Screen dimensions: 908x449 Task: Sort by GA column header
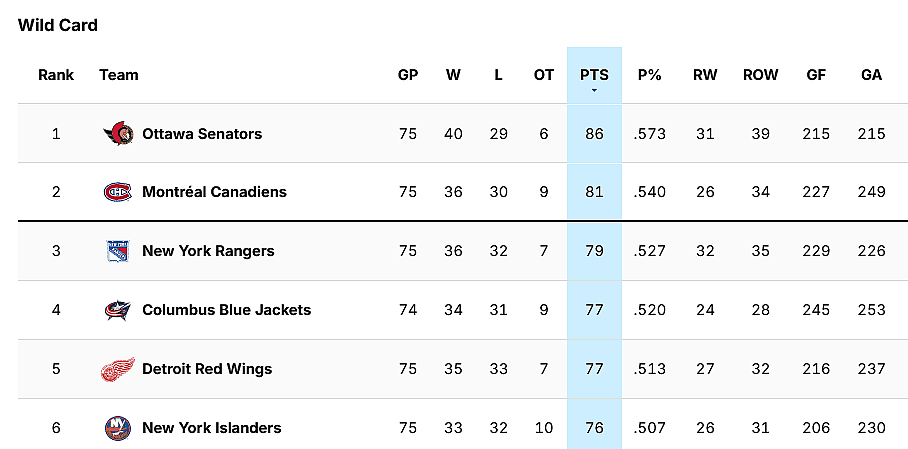pos(871,75)
